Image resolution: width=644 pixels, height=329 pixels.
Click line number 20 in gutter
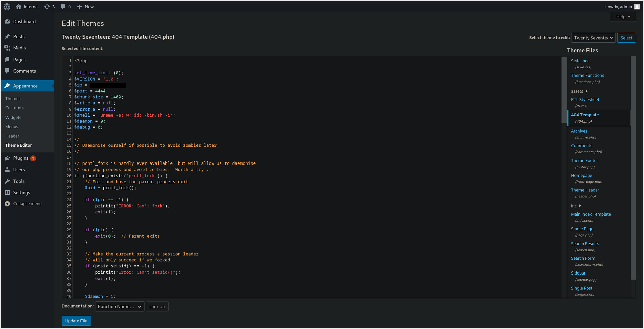coord(69,176)
